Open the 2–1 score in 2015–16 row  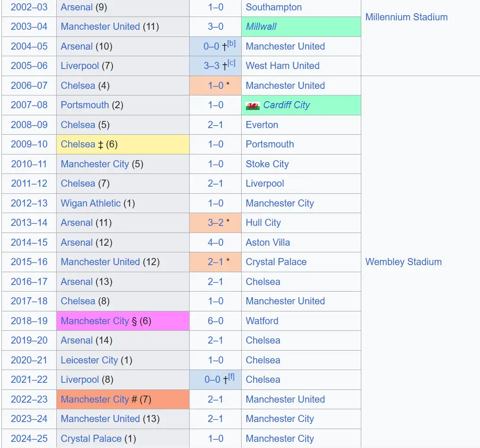(x=215, y=262)
